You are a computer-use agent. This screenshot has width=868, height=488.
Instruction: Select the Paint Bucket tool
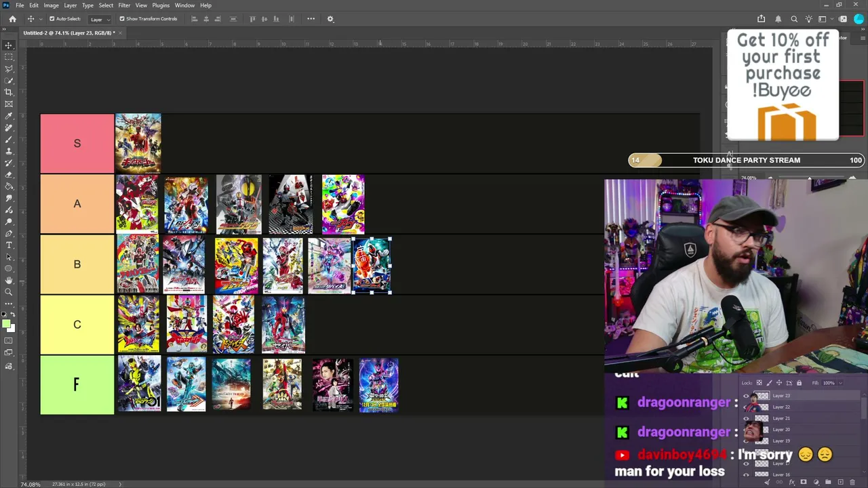9,186
